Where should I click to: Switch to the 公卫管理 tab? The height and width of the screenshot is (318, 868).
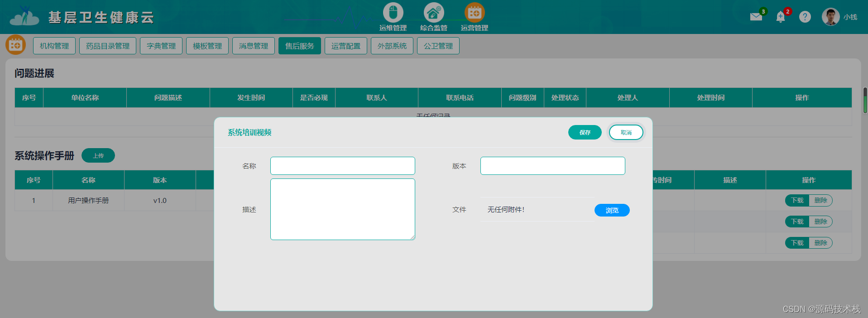pyautogui.click(x=438, y=46)
